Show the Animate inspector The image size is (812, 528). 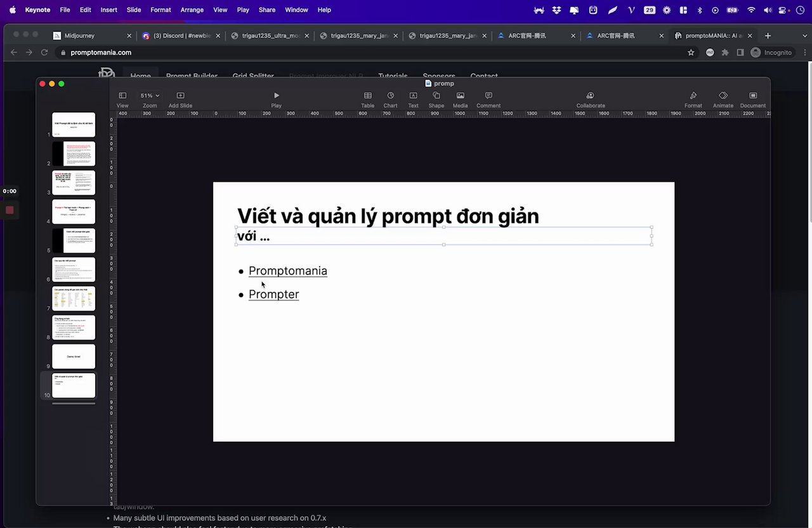click(723, 100)
